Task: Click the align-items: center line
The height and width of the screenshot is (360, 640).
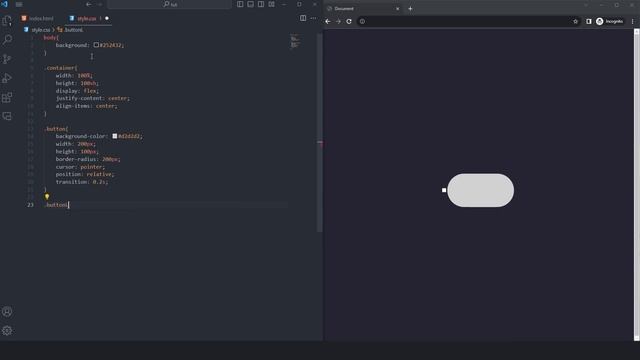Action: point(86,106)
